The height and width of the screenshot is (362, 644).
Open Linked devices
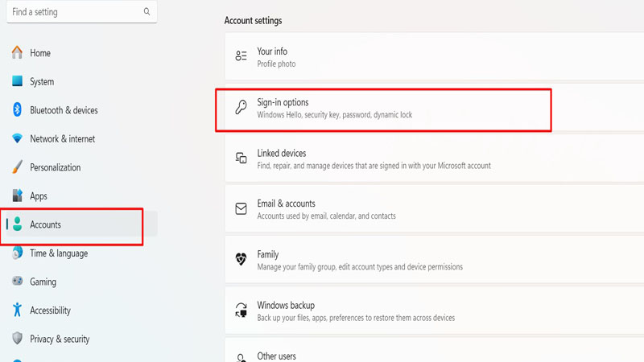click(434, 158)
